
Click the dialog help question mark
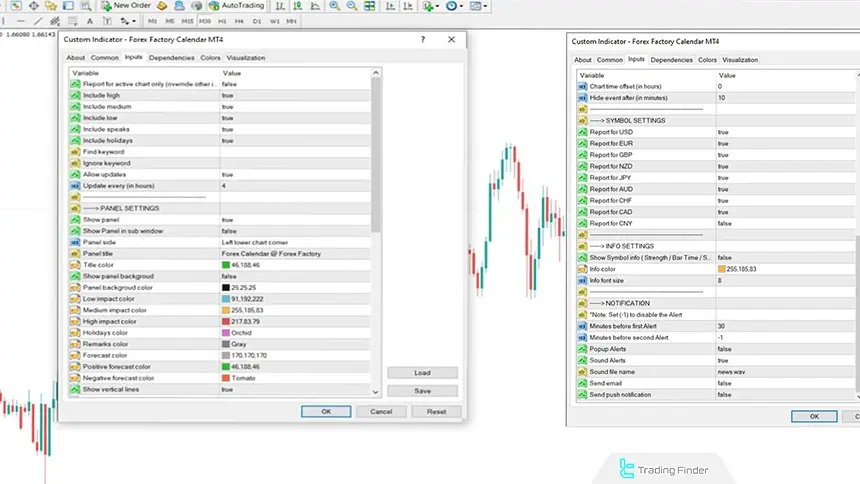pos(422,40)
